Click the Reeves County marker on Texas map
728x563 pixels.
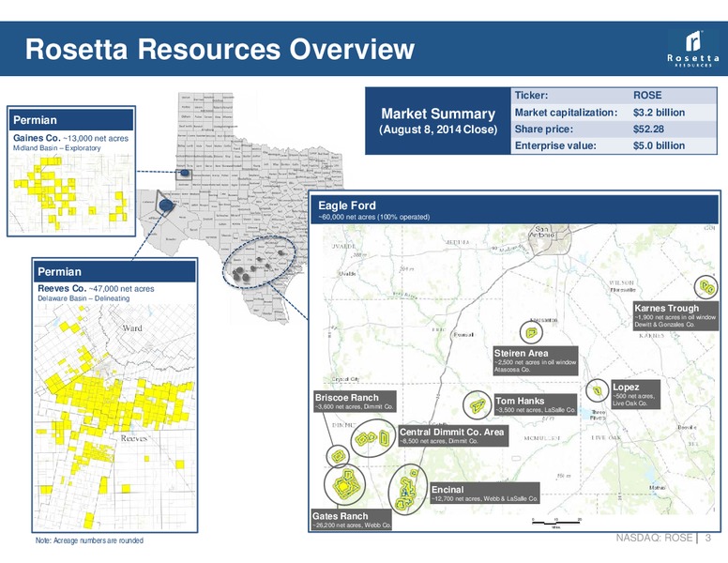click(166, 205)
